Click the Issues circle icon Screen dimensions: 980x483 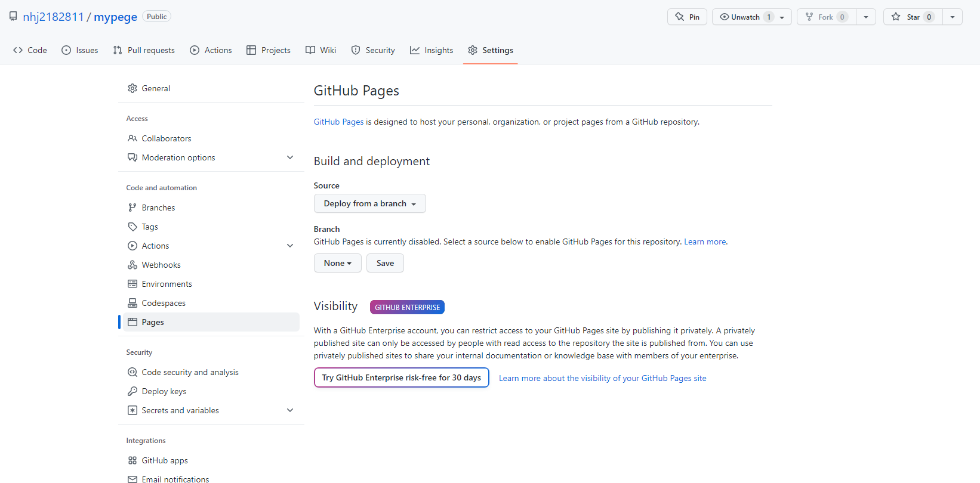coord(66,50)
